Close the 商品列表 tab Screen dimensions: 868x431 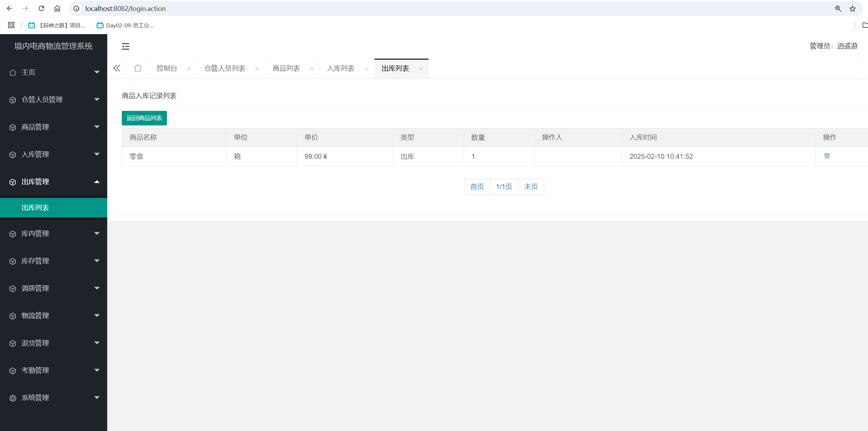point(312,69)
